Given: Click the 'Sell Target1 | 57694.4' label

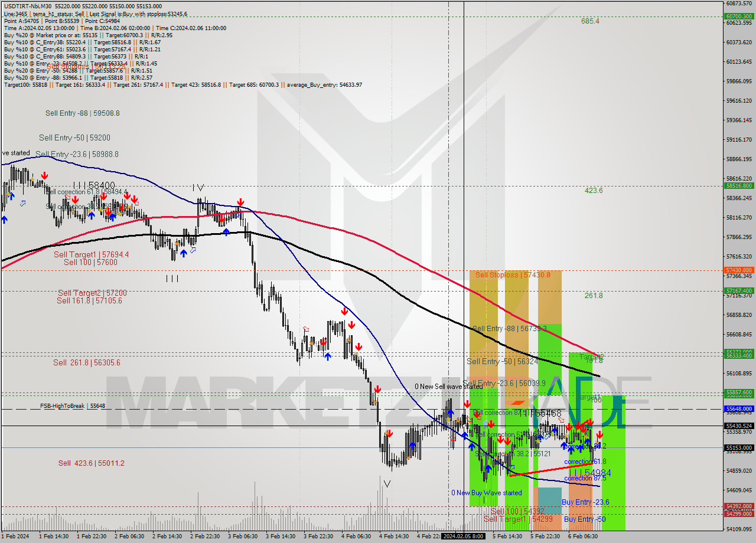Looking at the screenshot, I should [x=91, y=254].
